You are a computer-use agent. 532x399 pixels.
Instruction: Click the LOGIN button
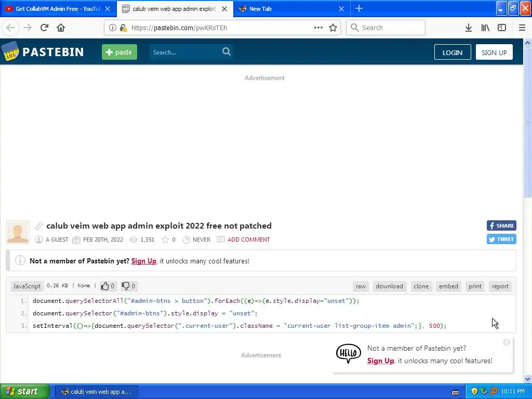(x=453, y=52)
